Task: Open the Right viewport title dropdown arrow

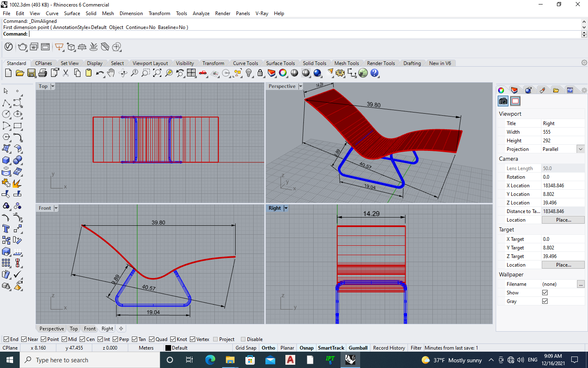Action: click(286, 208)
